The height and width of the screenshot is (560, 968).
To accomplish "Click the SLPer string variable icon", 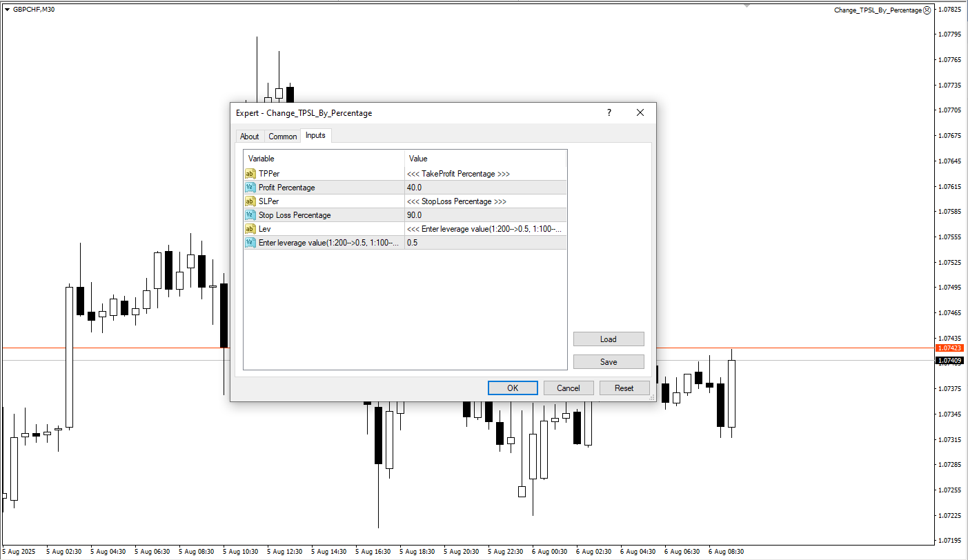I will 250,201.
